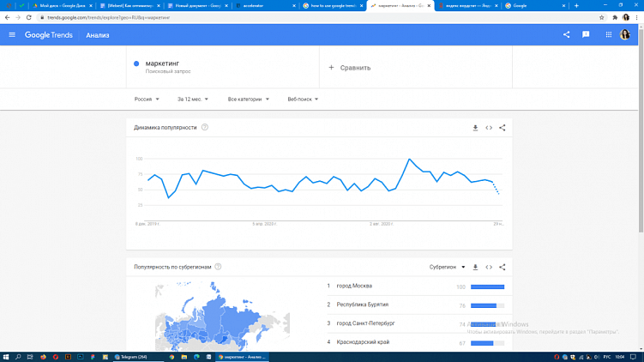Open the Google Trends hamburger menu
This screenshot has height=362, width=644.
coord(12,35)
